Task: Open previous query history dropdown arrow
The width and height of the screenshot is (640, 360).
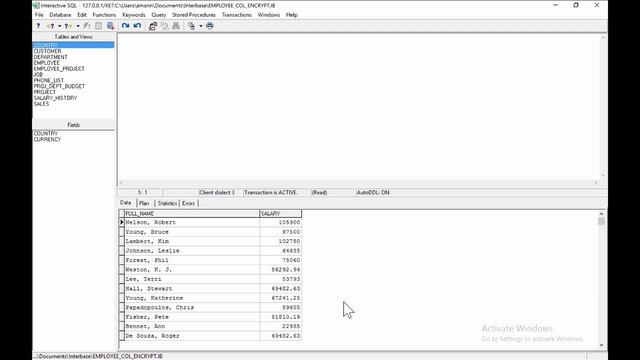Action: coord(60,26)
